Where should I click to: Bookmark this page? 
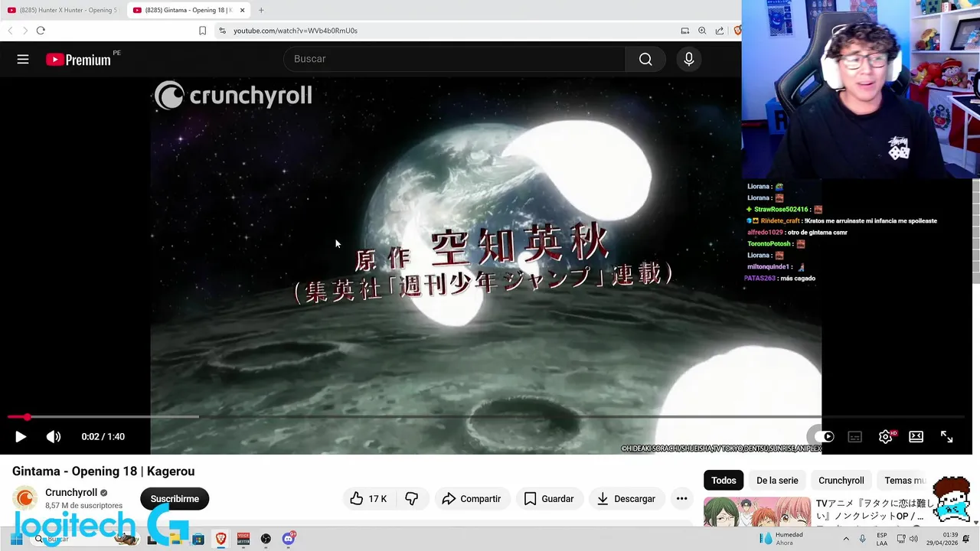point(202,31)
